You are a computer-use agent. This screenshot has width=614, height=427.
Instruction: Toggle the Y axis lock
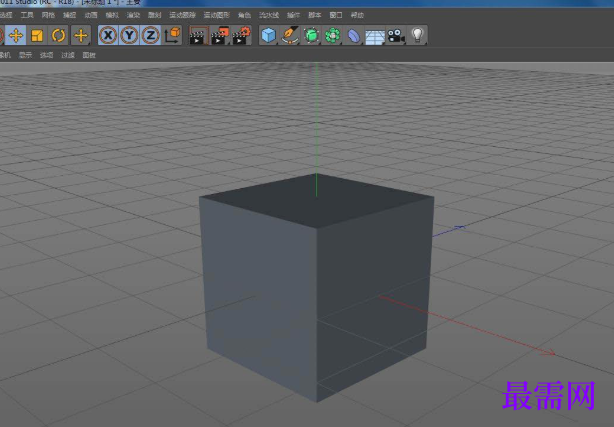point(129,36)
